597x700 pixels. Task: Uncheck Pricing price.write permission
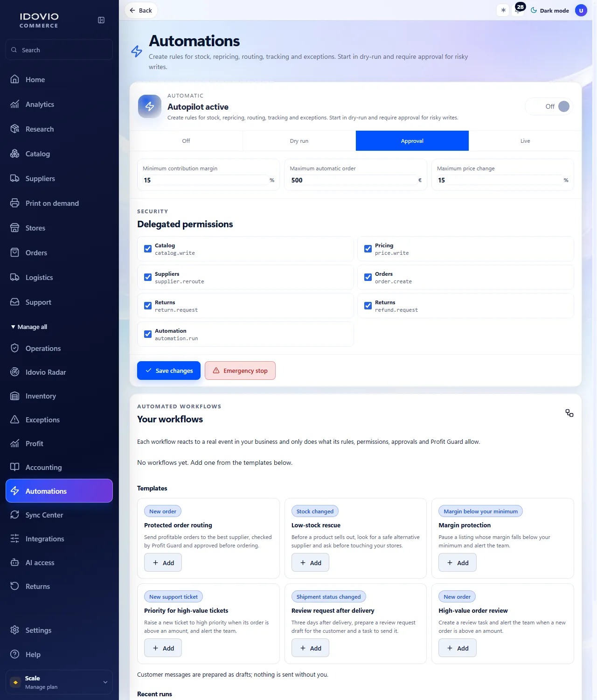tap(368, 249)
